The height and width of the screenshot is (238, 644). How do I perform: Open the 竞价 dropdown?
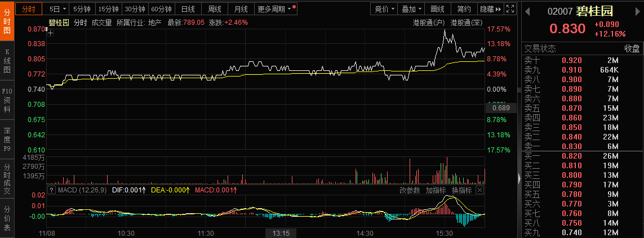(385, 9)
